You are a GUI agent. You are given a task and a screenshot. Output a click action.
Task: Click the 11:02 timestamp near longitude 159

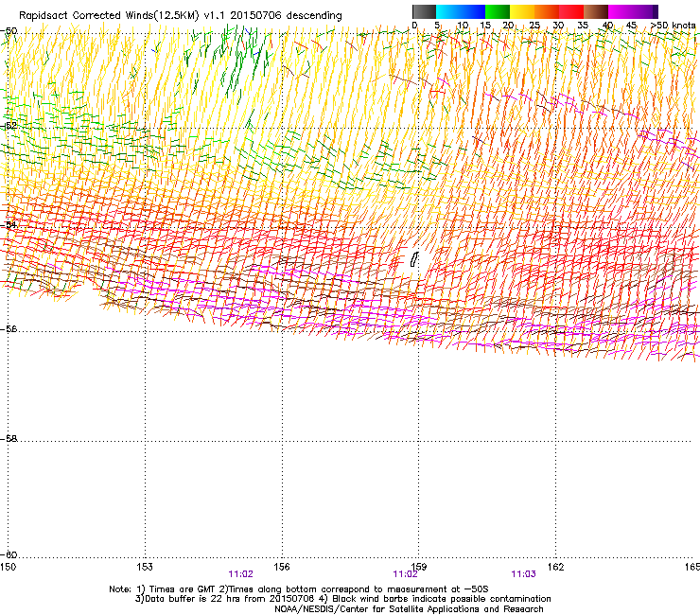click(405, 574)
